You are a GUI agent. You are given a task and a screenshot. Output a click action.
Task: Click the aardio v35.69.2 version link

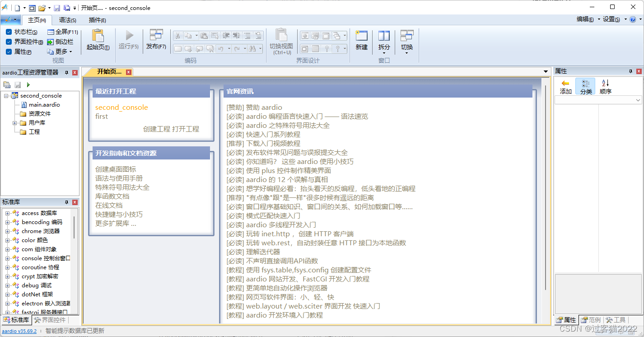19,331
